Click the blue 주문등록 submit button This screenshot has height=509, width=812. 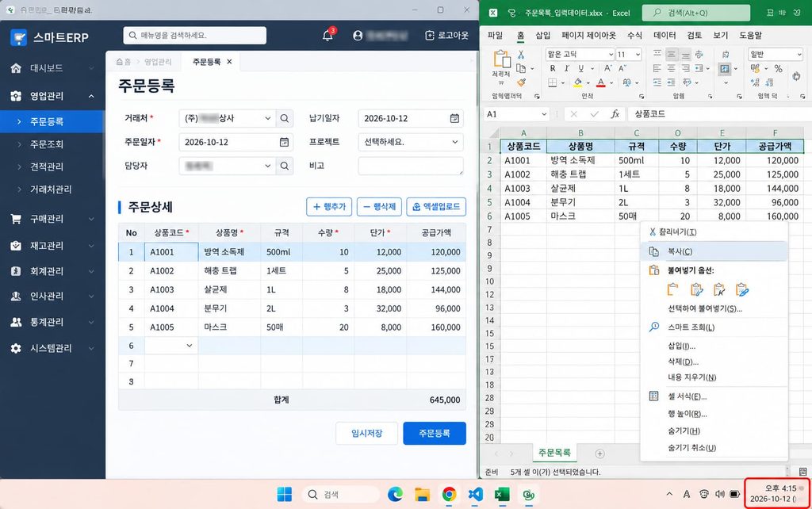(435, 434)
